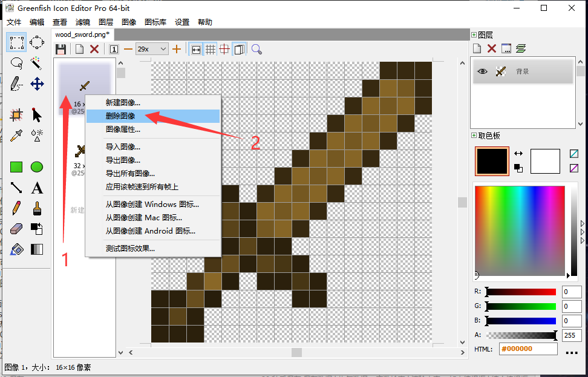The height and width of the screenshot is (377, 588).
Task: Select the eyedropper tool
Action: tap(16, 136)
